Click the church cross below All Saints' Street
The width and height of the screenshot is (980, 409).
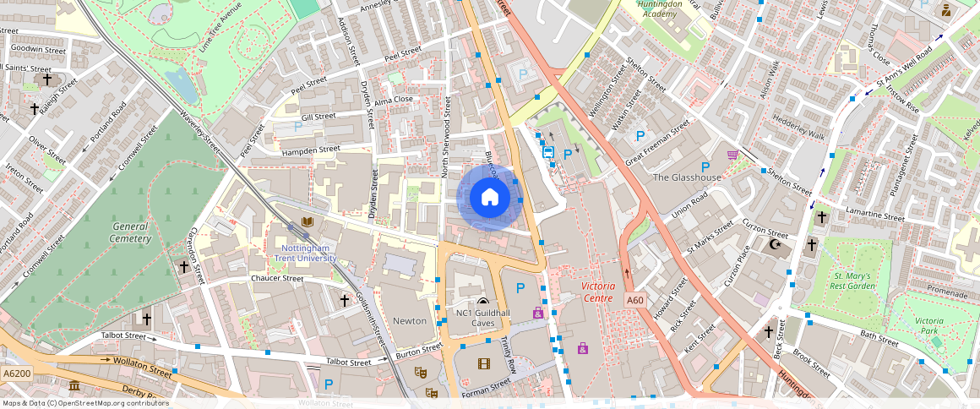47,80
